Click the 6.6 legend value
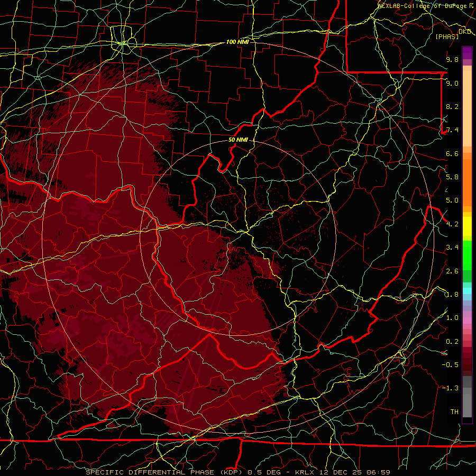The width and height of the screenshot is (476, 476). [452, 153]
